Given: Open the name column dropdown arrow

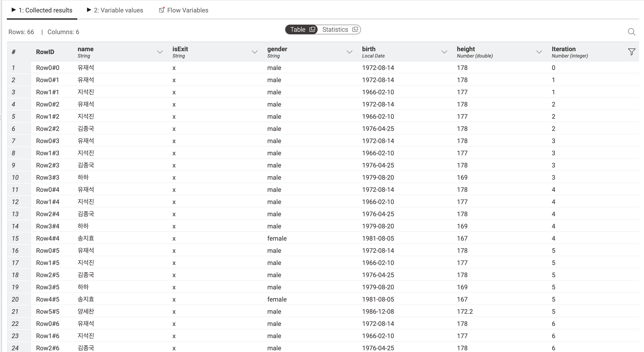Looking at the screenshot, I should (x=160, y=52).
